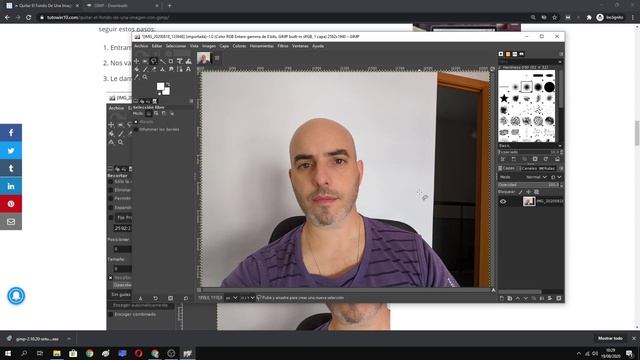Toggle lock position icon in Bloquear row
Screen dimensions: 640x360
point(529,192)
